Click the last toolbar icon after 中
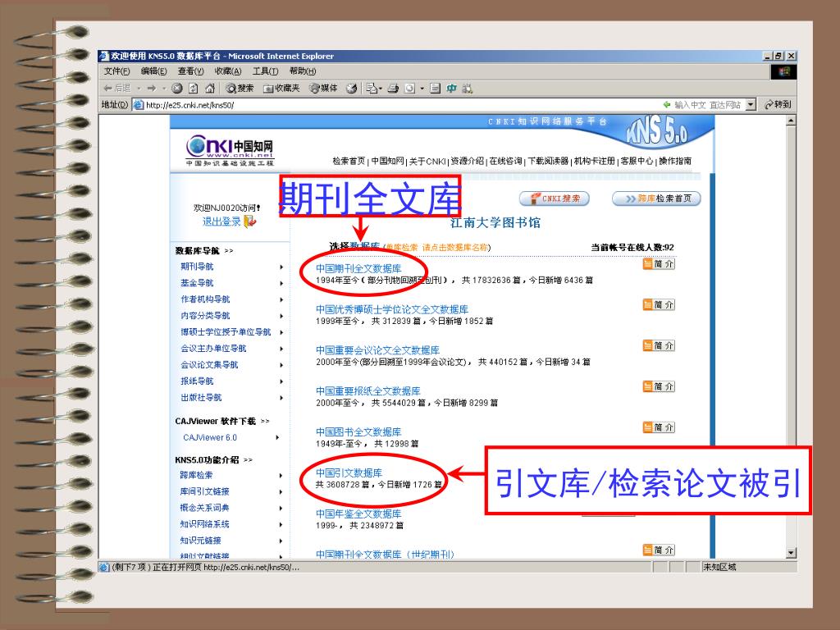This screenshot has height=630, width=840. [x=467, y=89]
